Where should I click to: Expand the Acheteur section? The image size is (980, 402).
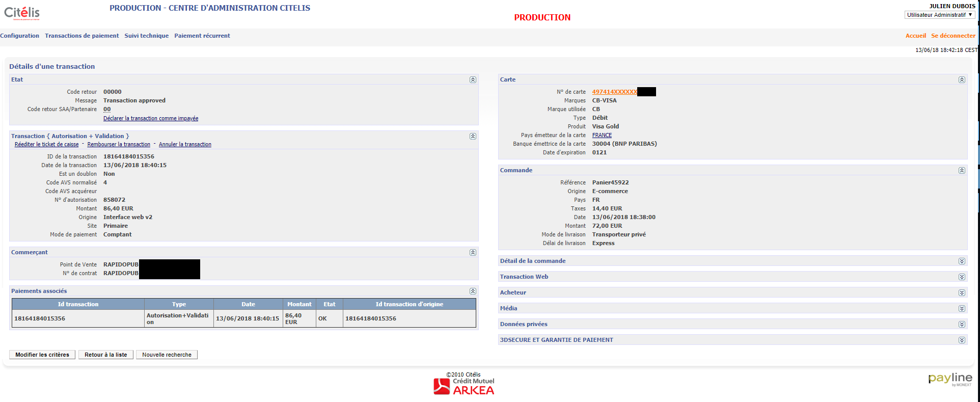962,292
